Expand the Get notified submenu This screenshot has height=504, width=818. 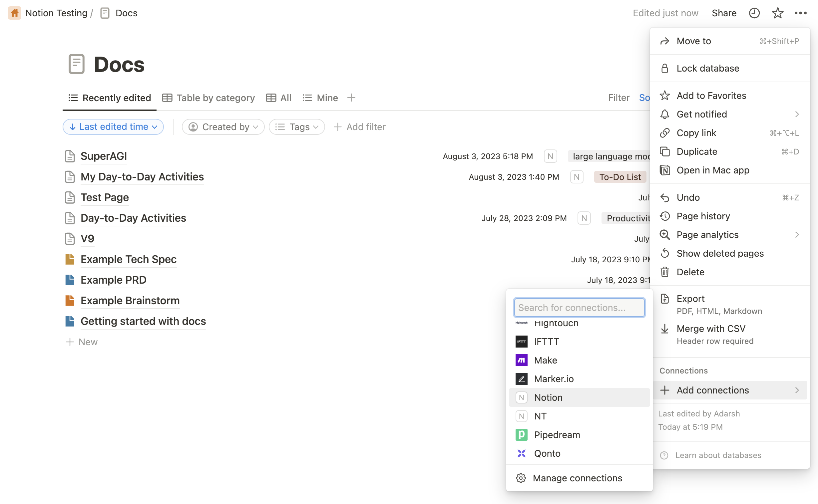pos(730,114)
